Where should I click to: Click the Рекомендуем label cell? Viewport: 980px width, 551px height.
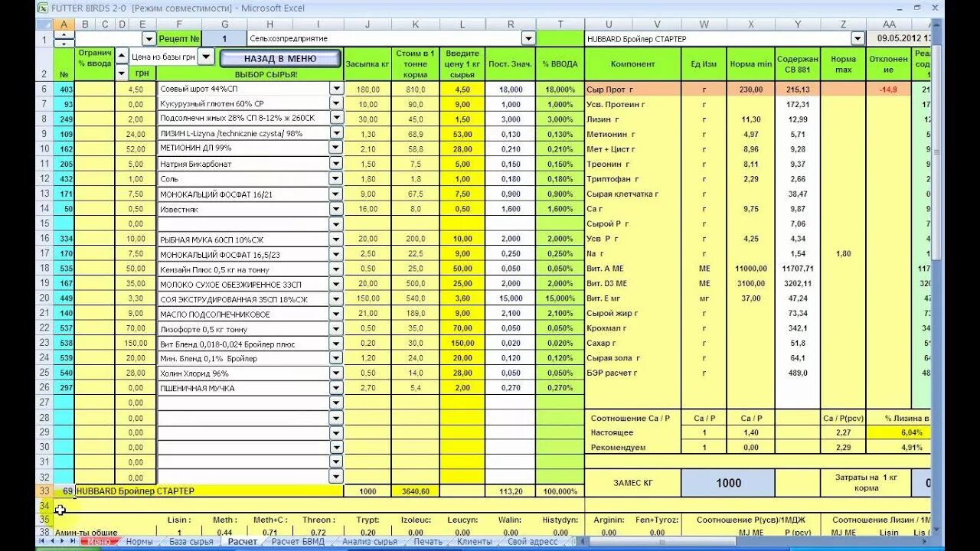tap(633, 447)
